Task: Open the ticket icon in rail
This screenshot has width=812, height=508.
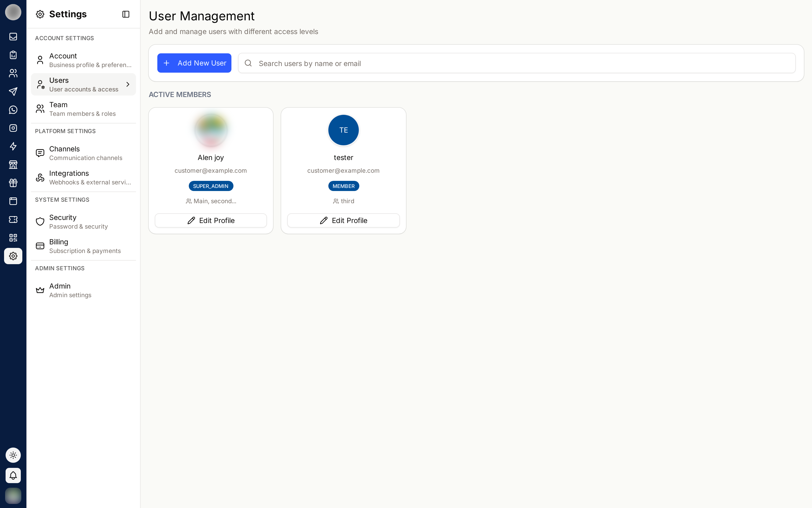Action: click(13, 219)
